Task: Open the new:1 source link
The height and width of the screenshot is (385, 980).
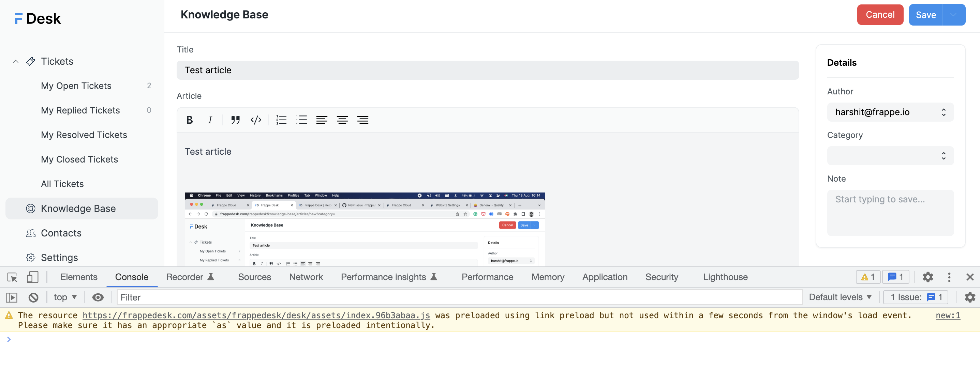Action: [948, 315]
